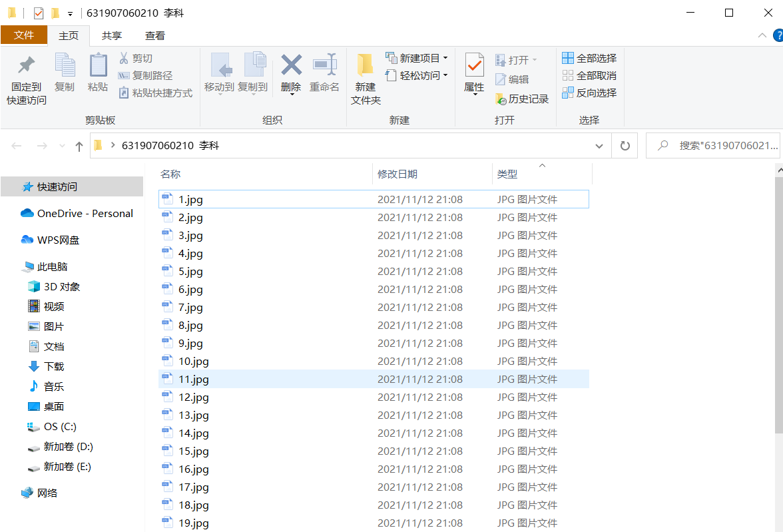Screen dimensions: 783x532
Task: Select the file 11.jpg
Action: pyautogui.click(x=193, y=379)
